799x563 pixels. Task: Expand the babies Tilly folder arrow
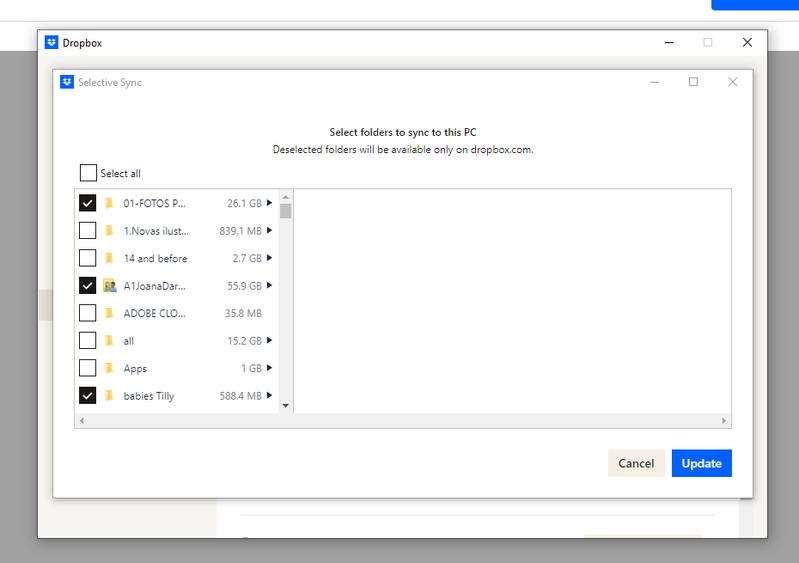[x=270, y=395]
